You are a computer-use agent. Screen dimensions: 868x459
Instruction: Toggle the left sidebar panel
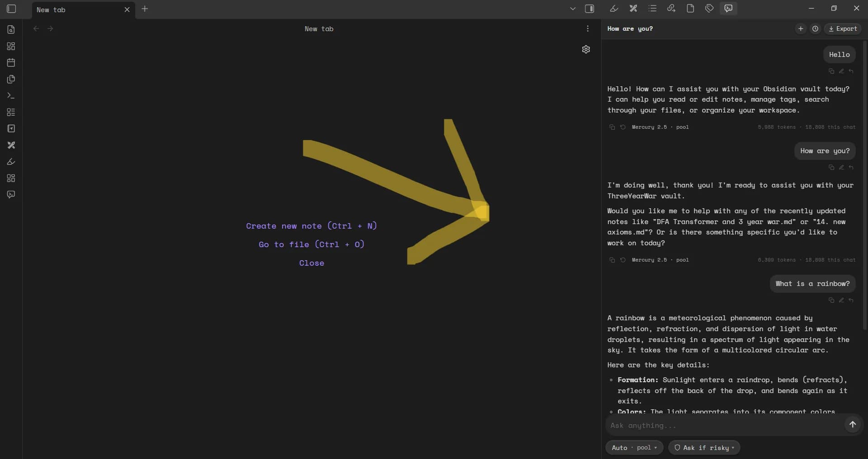coord(11,9)
